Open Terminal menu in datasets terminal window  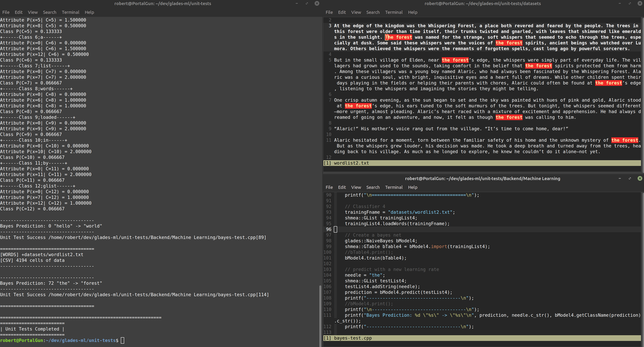tap(393, 12)
